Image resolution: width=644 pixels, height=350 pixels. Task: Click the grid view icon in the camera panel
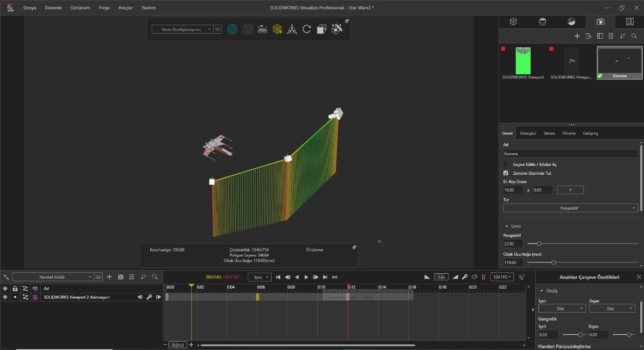click(x=611, y=36)
